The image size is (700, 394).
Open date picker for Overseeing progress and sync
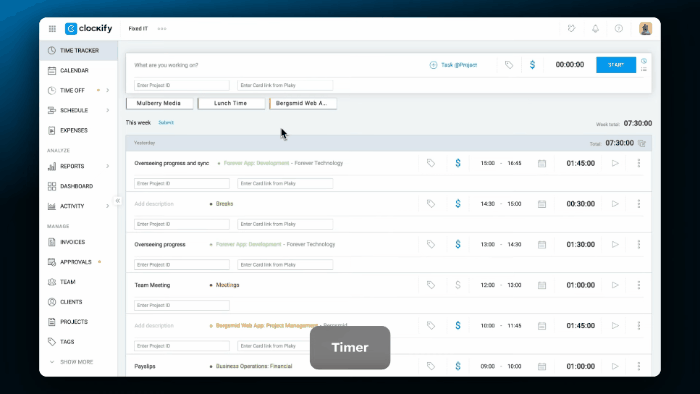[542, 163]
